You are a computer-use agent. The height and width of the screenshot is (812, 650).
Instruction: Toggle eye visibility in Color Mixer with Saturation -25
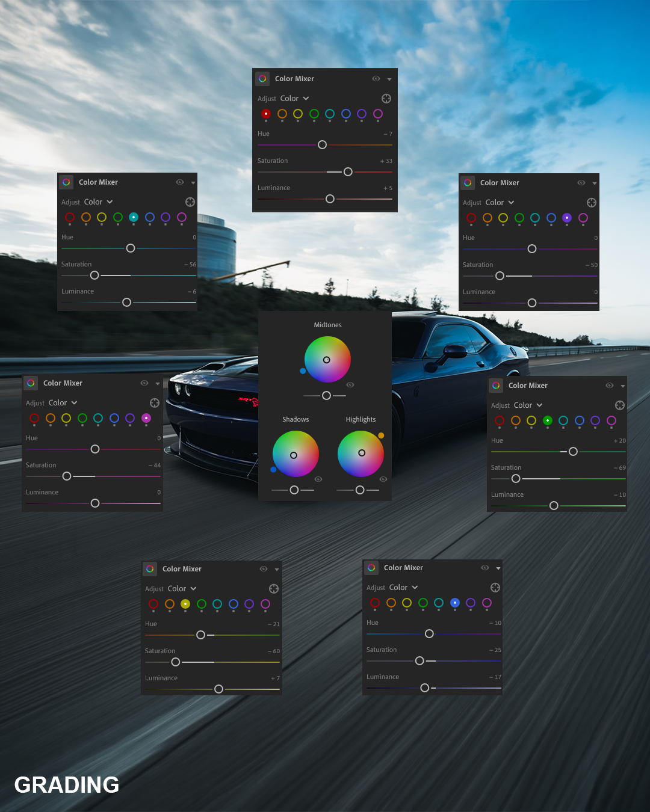(x=485, y=568)
